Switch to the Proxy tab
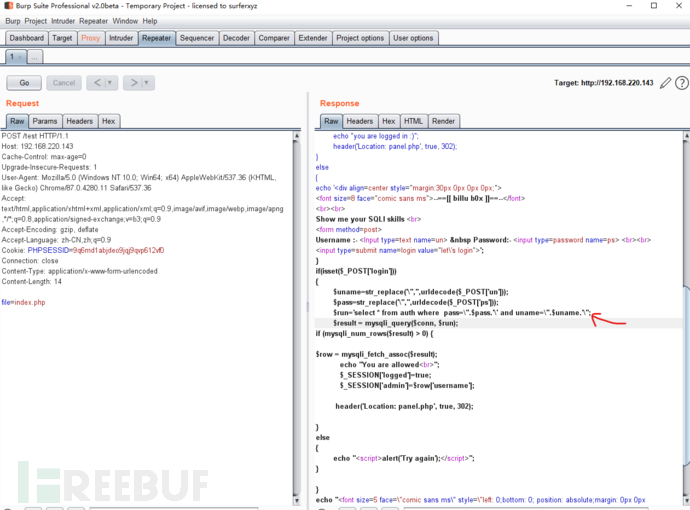This screenshot has width=690, height=510. (x=91, y=38)
